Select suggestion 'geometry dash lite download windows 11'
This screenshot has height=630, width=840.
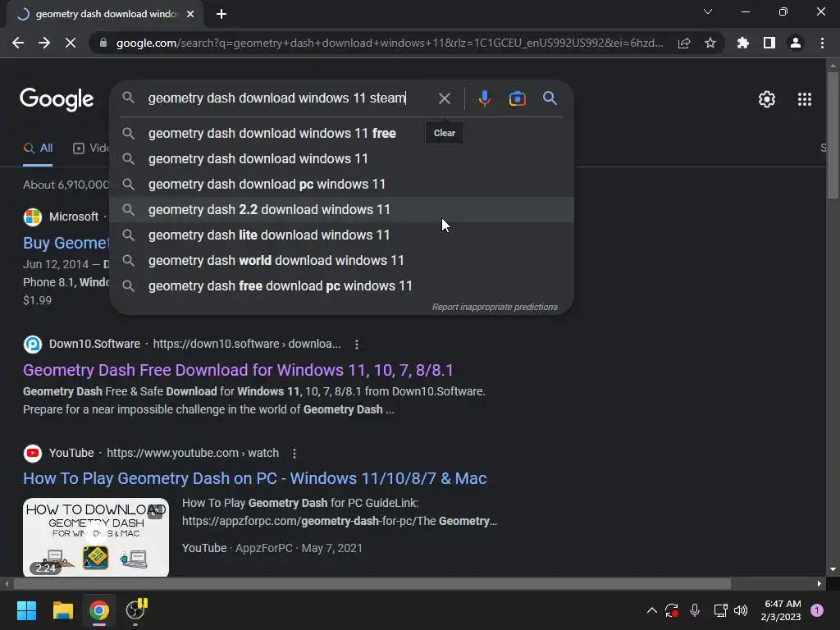click(x=341, y=235)
